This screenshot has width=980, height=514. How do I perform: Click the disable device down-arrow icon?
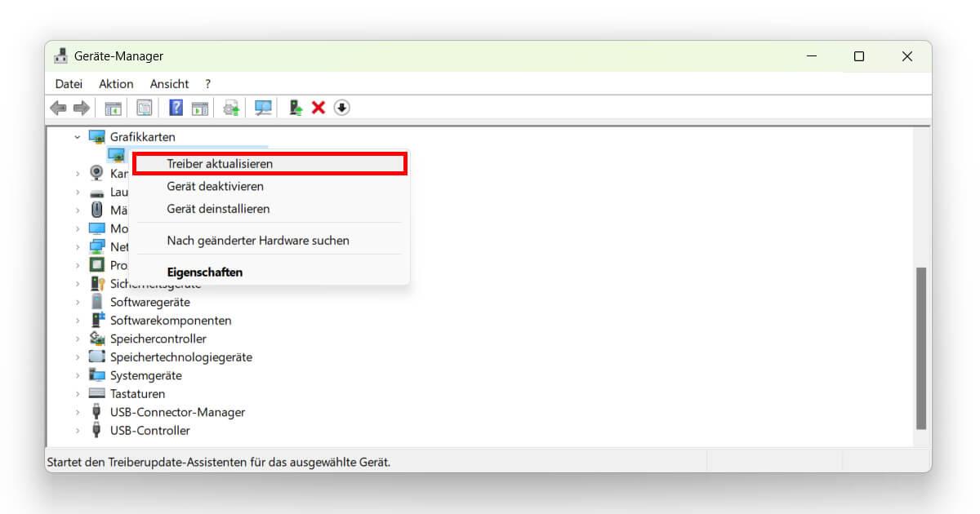341,107
